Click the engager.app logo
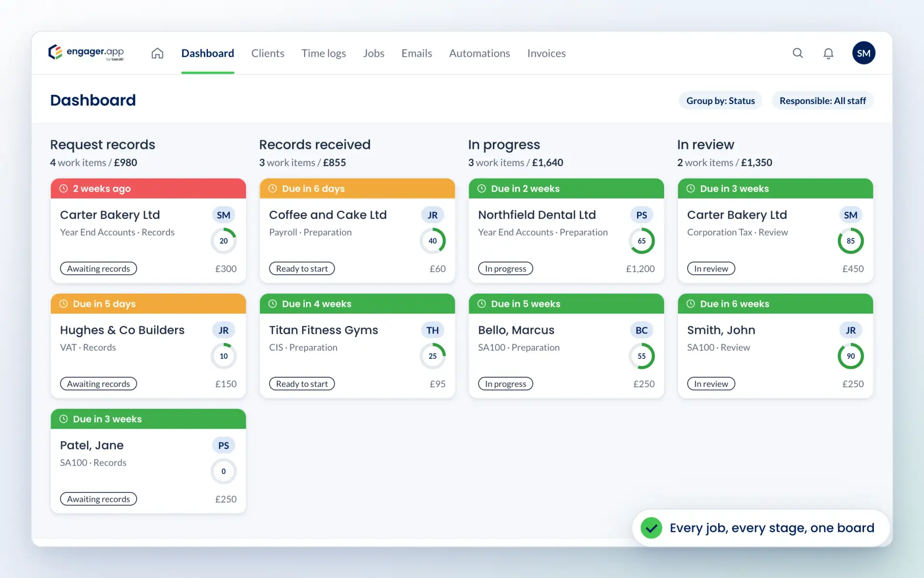 pyautogui.click(x=86, y=53)
